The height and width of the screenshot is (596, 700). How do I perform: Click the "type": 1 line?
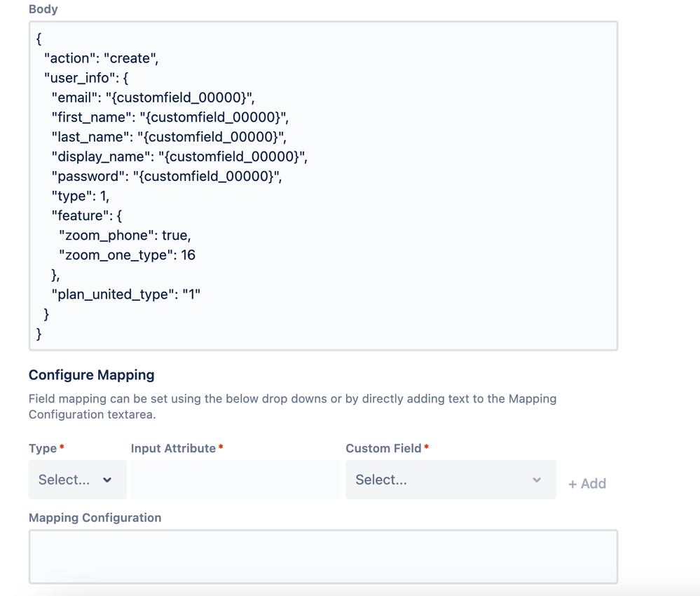click(x=81, y=196)
